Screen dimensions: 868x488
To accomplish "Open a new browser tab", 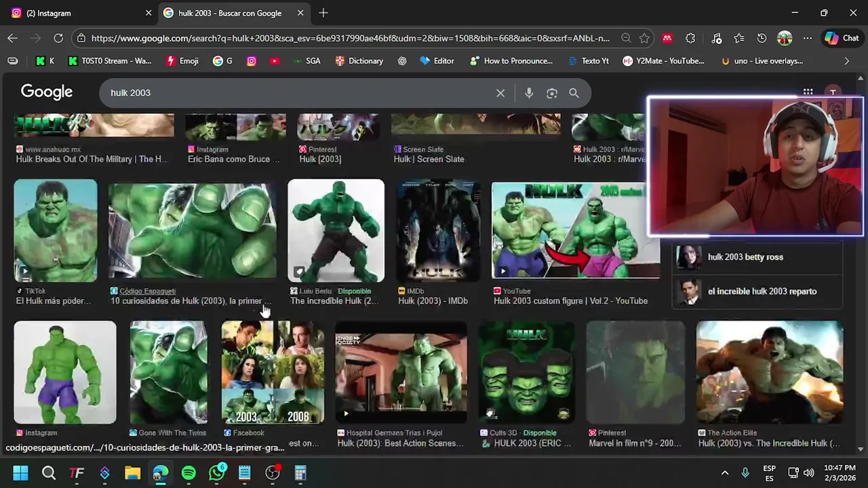I will [323, 13].
